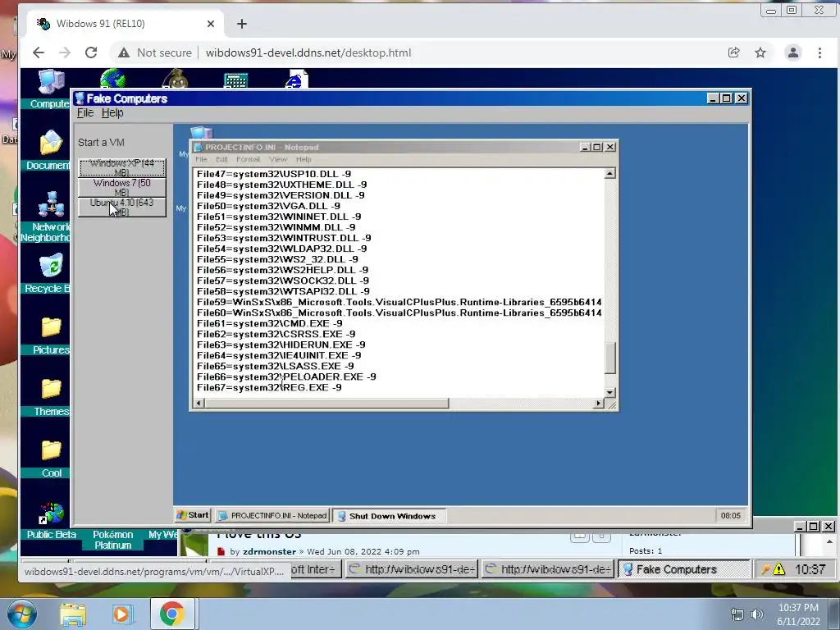Screen dimensions: 840x630
Task: Click the Notepad horizontal scrollbar thumb
Action: (x=326, y=404)
